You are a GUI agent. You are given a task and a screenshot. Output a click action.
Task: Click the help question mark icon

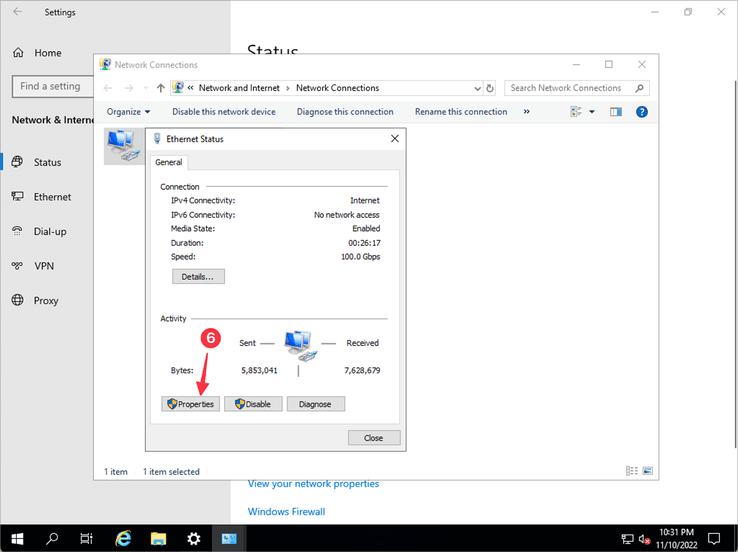coord(642,112)
